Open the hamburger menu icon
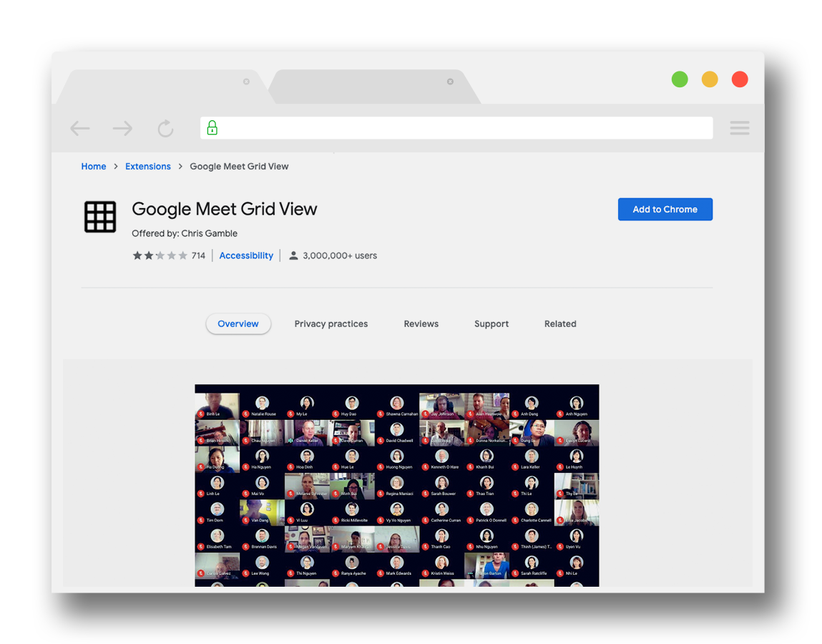822x644 pixels. pyautogui.click(x=739, y=128)
